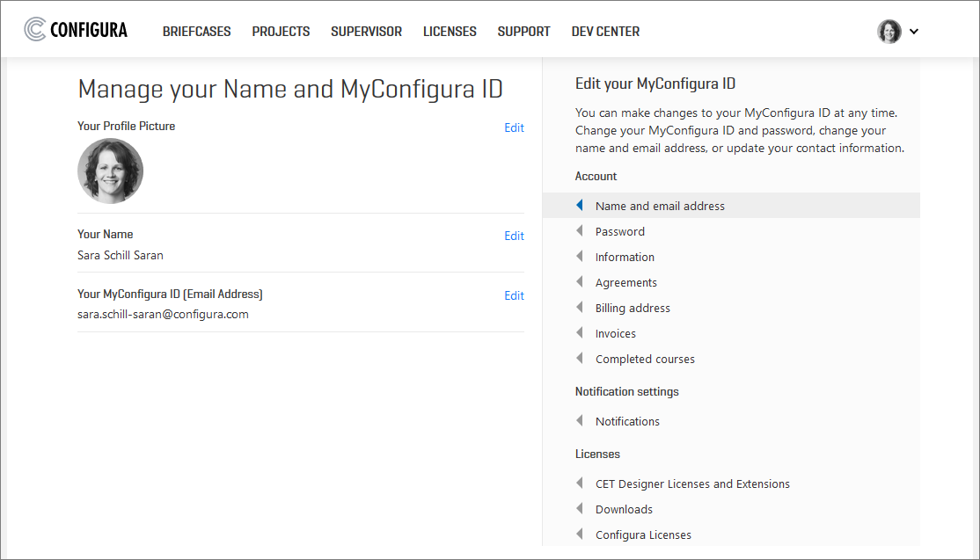The width and height of the screenshot is (980, 560).
Task: Click arrow icon beside Invoices
Action: (580, 332)
